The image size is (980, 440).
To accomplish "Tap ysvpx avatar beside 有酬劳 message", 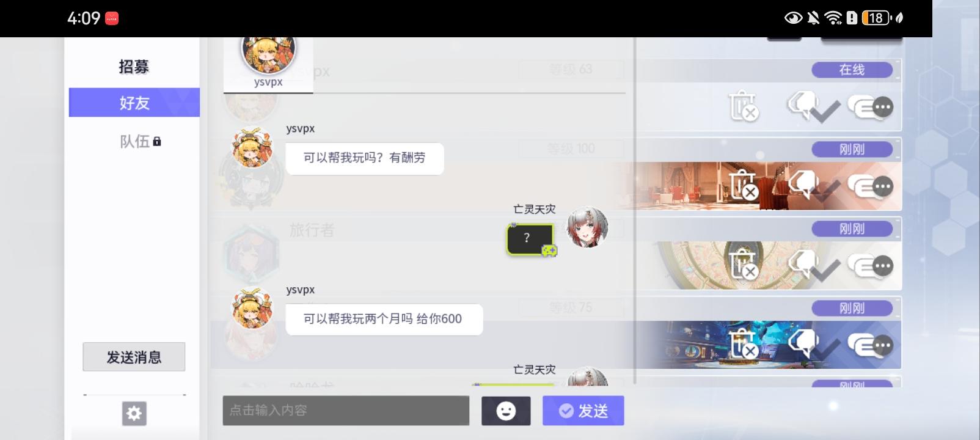I will pyautogui.click(x=252, y=148).
